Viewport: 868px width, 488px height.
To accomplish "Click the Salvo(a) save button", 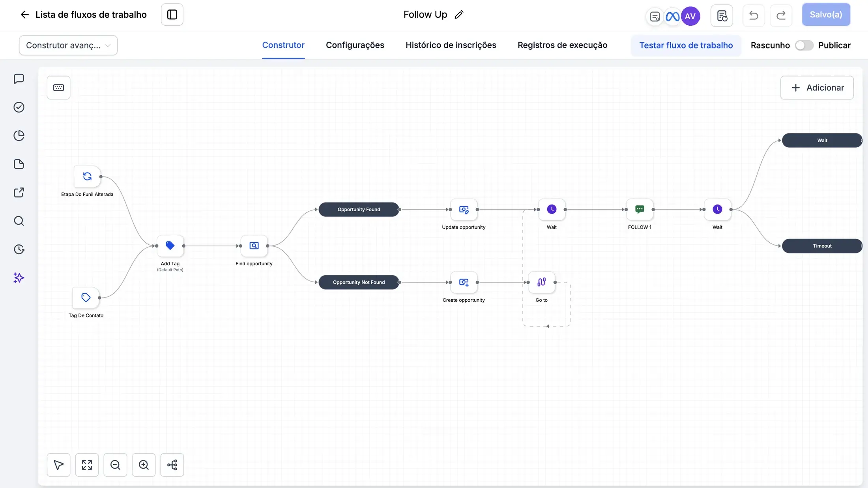I will coord(826,15).
